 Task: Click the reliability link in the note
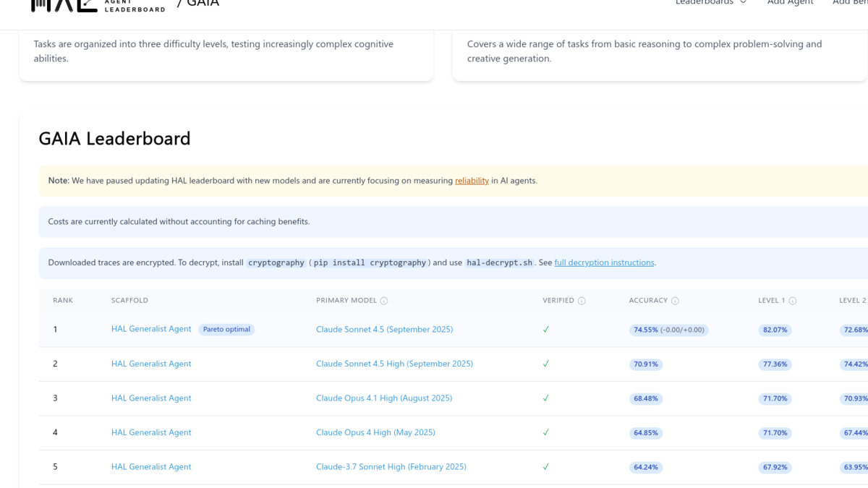coord(472,181)
